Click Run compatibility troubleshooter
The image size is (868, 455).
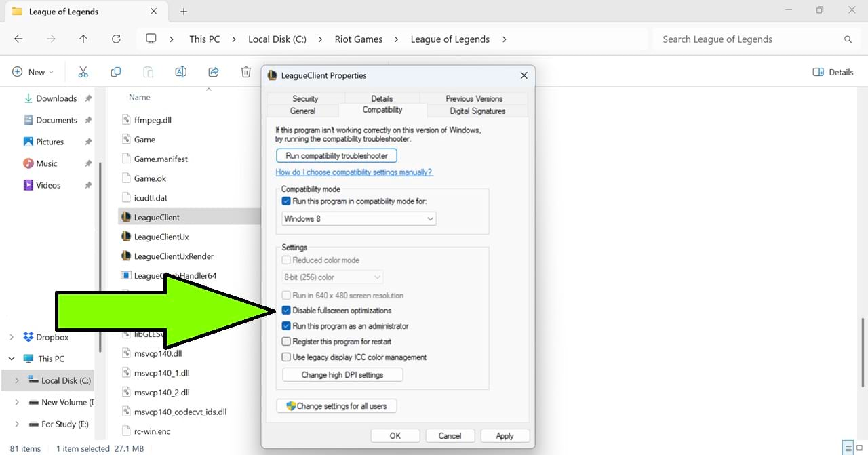click(336, 155)
